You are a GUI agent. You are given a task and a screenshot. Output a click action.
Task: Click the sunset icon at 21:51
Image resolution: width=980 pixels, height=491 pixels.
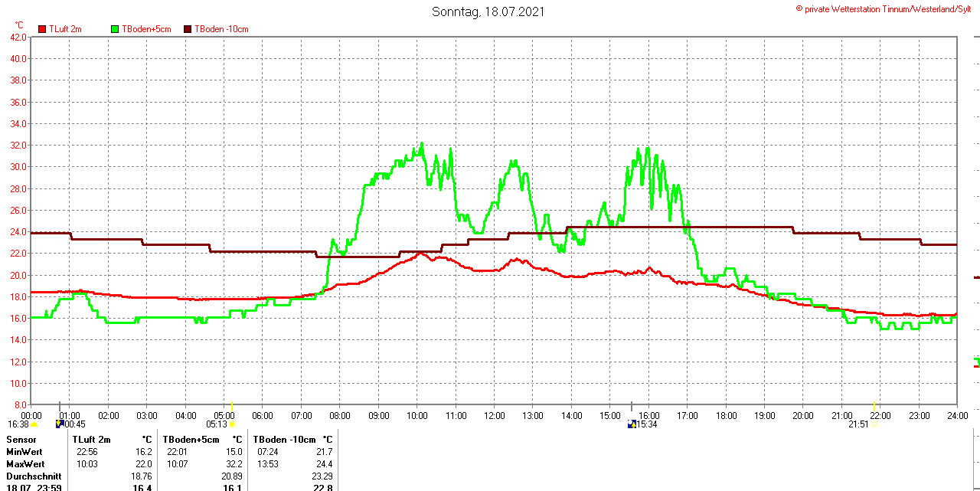click(x=874, y=424)
